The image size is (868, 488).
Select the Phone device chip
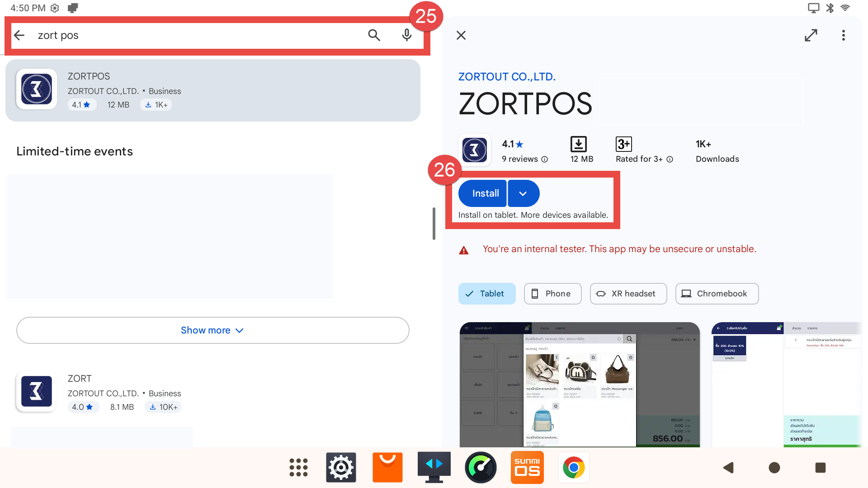click(x=552, y=294)
